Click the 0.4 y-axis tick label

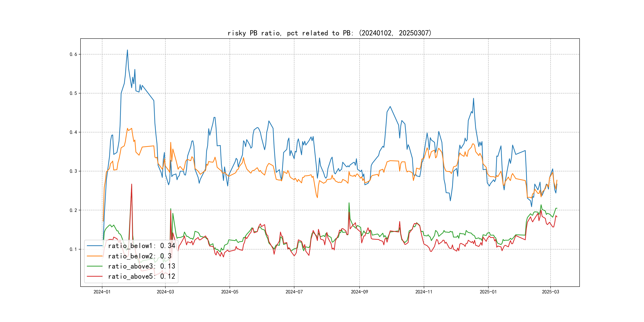73,132
